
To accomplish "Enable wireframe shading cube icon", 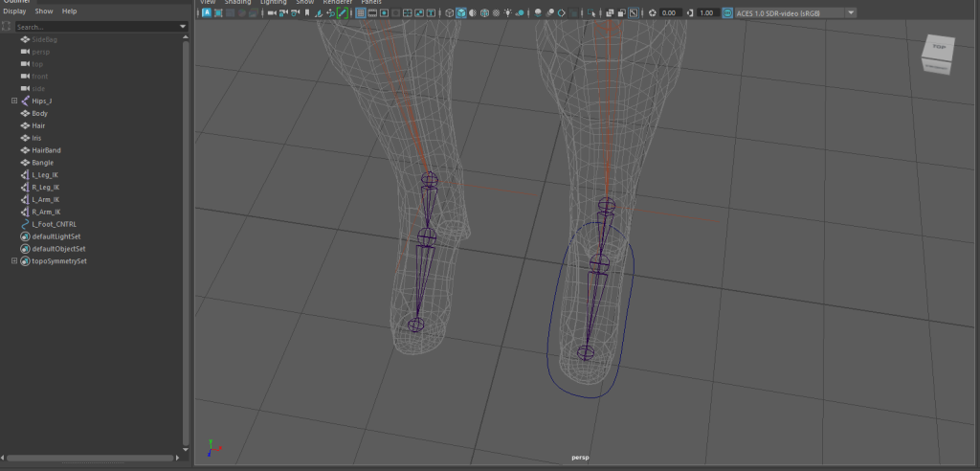I will (449, 13).
